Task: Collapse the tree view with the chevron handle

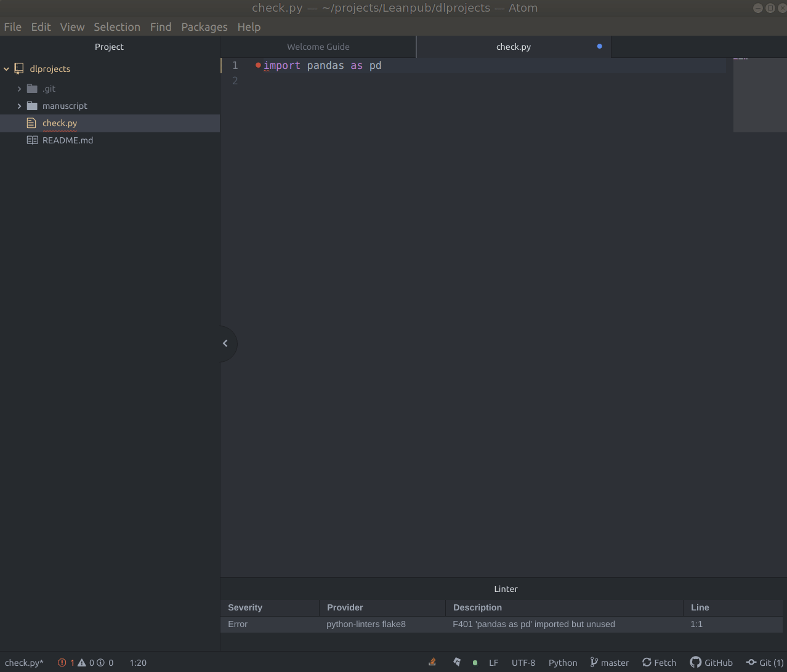Action: coord(225,343)
